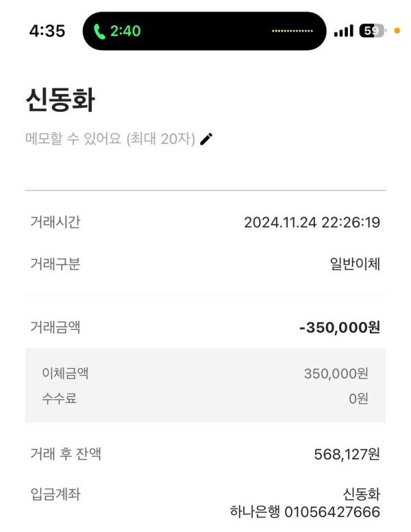
Task: Tap the 거래금액 label
Action: (x=55, y=327)
